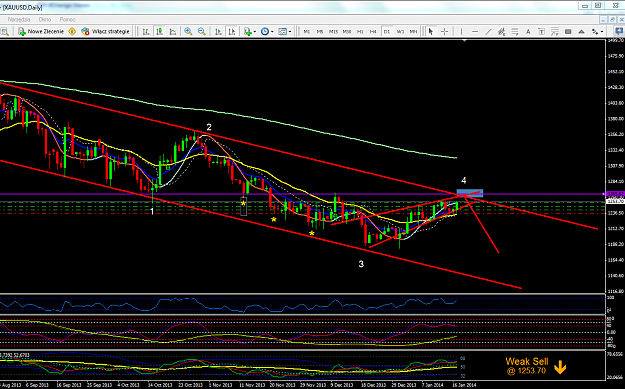
Task: Choose the vertical line drawing tool
Action: point(462,31)
